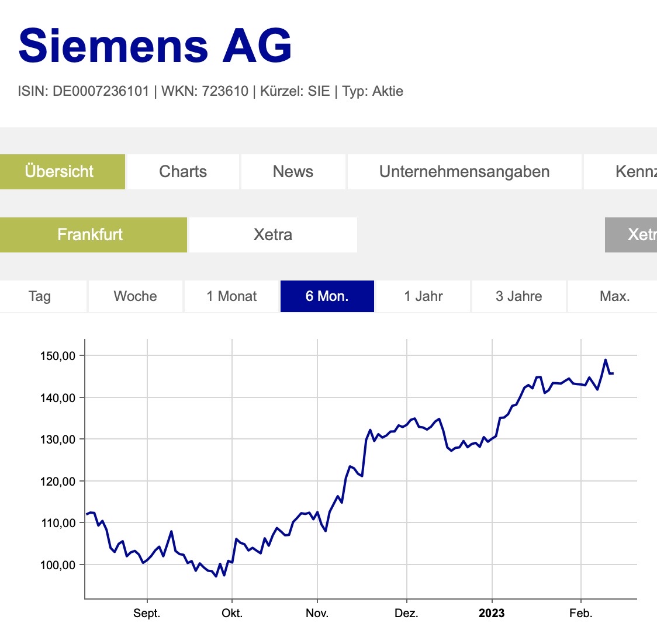Select the 3 Jahre chart range
This screenshot has width=657, height=644.
(x=518, y=296)
